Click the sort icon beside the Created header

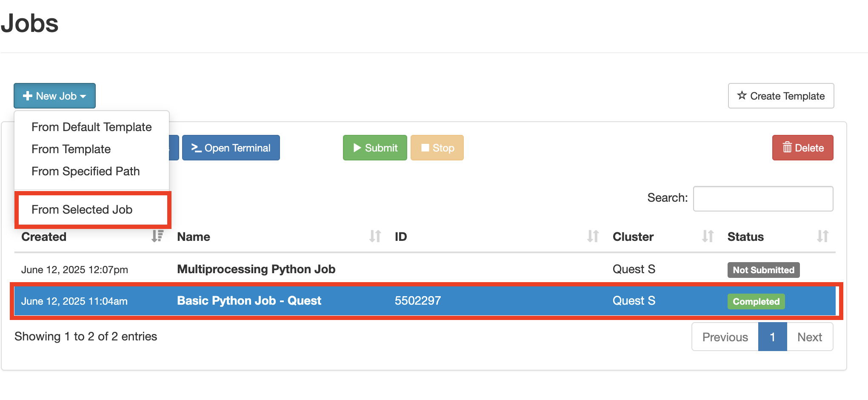click(x=157, y=237)
